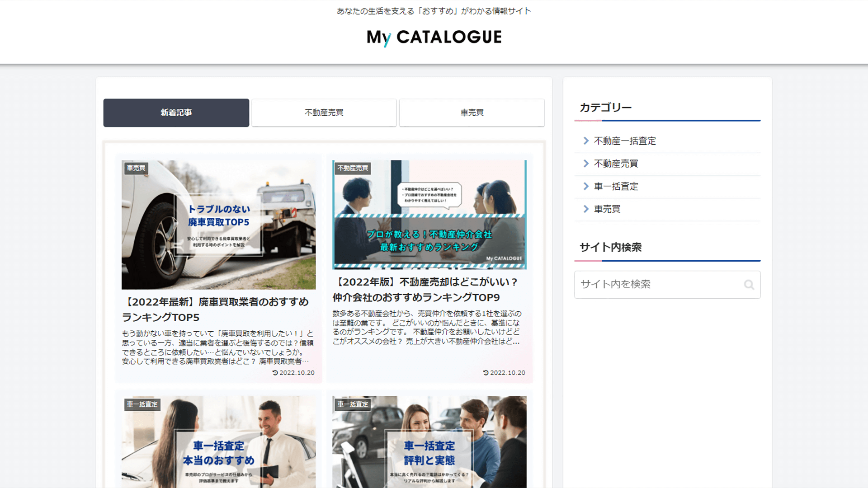The width and height of the screenshot is (868, 488).
Task: Click the 車一括査定 tag on 評判と実態 card
Action: 353,404
